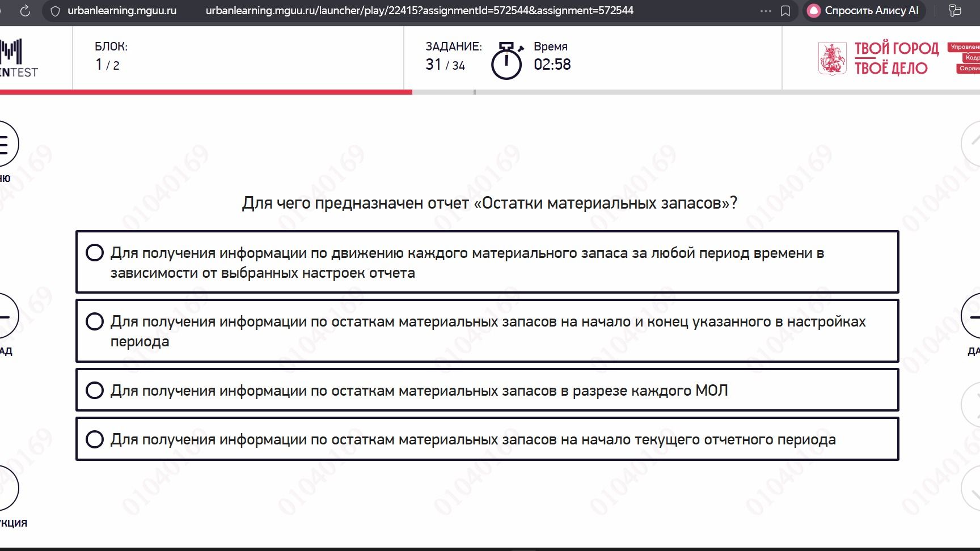Click the address bar URL field
Screen dimensions: 980x551
[x=420, y=11]
